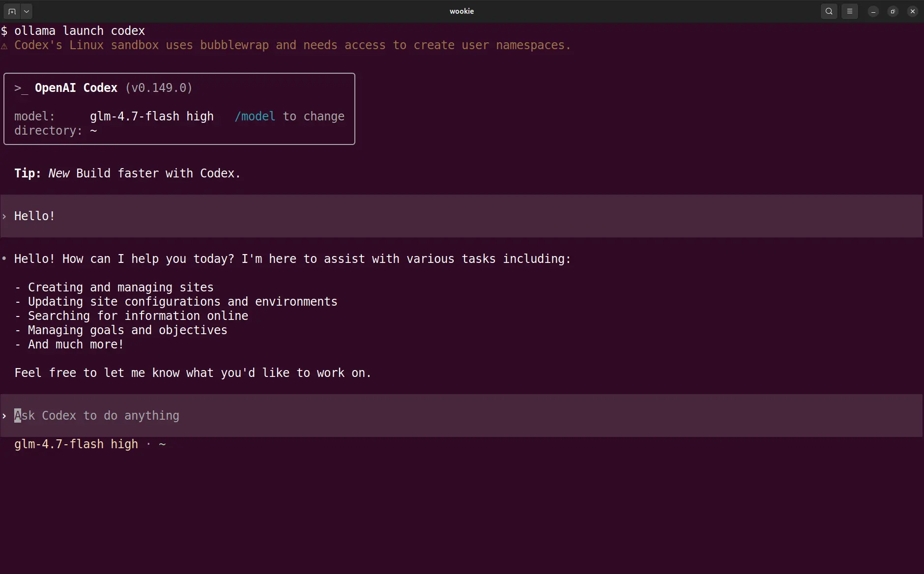Click the 'glm-4.7-flash high · ~' status line
The height and width of the screenshot is (574, 924).
click(x=90, y=444)
